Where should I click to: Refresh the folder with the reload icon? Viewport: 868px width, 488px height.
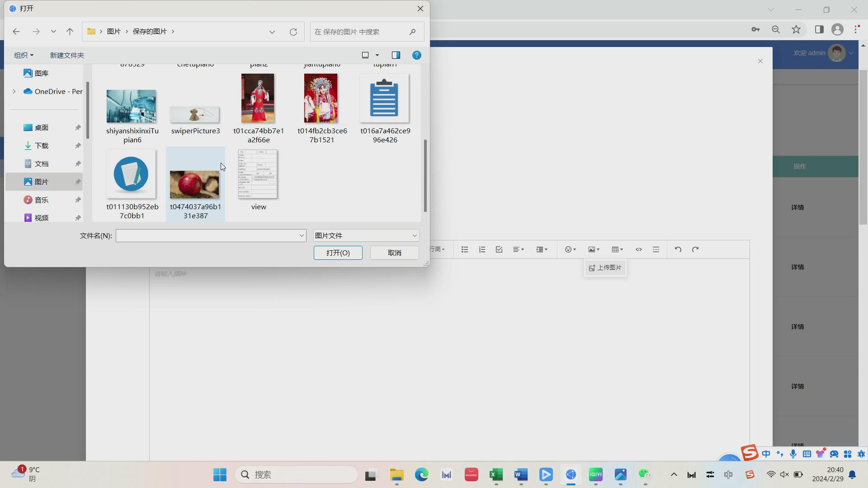pyautogui.click(x=293, y=32)
